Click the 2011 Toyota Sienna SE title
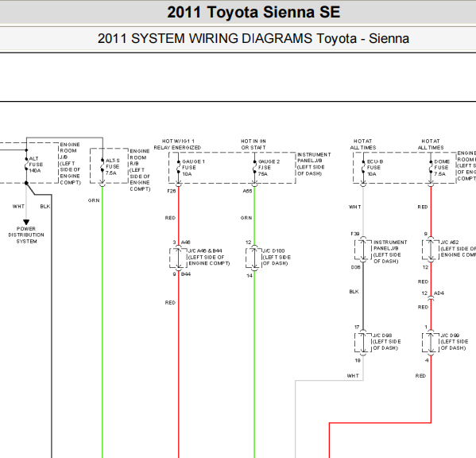 pyautogui.click(x=253, y=13)
